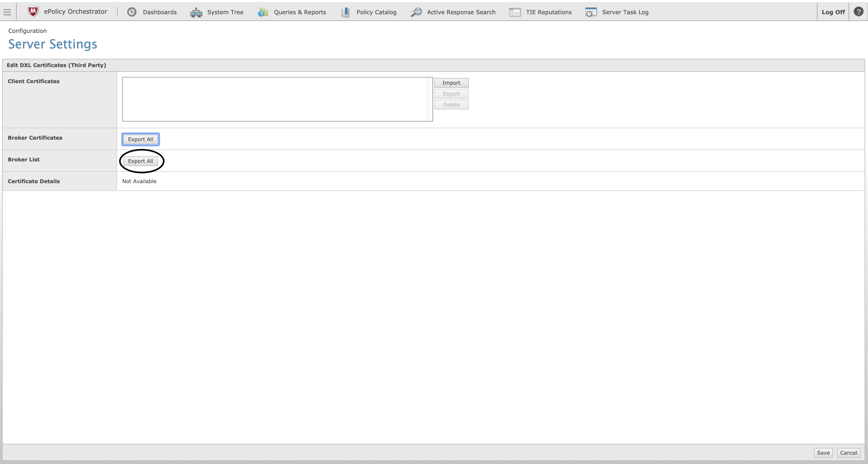Click the disabled Export button
Screen dimensions: 868x464
click(x=451, y=94)
